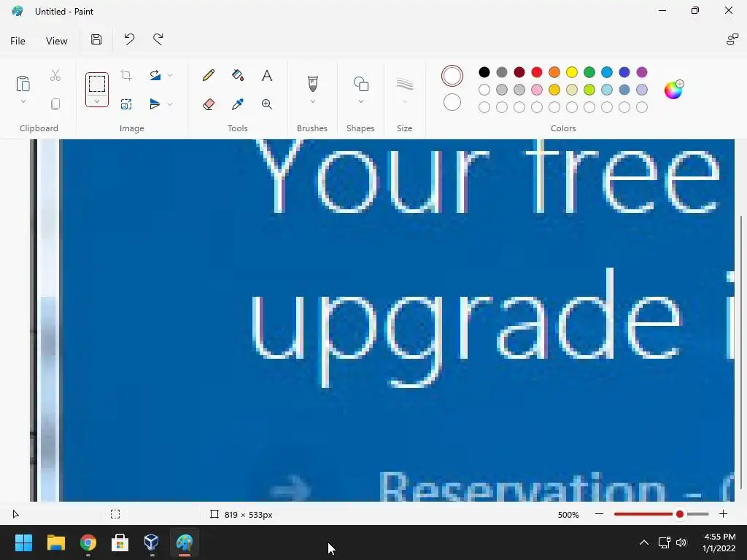Screen dimensions: 747x560
Task: Pick the orange color swatch
Action: pos(554,72)
